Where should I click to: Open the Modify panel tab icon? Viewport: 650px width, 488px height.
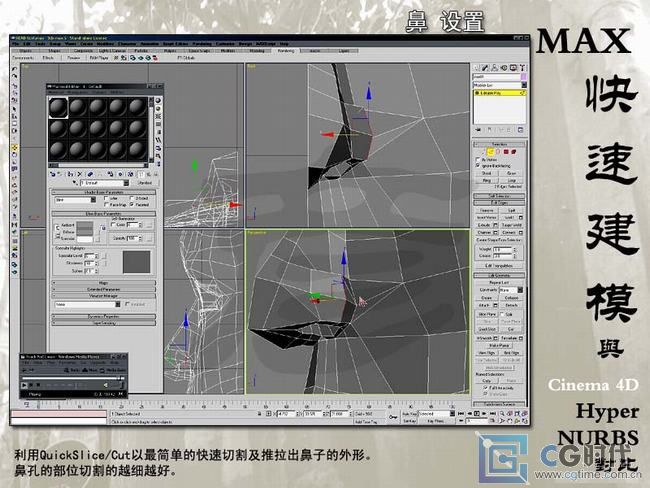coord(485,68)
